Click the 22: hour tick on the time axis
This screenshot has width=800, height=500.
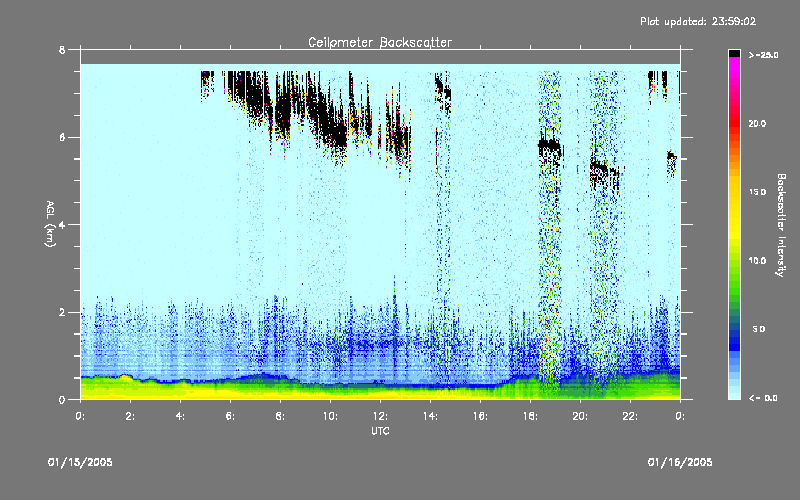click(x=630, y=416)
